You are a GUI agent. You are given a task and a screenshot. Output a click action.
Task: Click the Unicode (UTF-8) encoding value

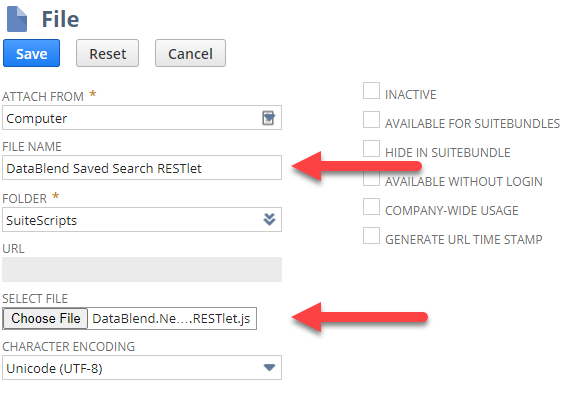tap(54, 368)
